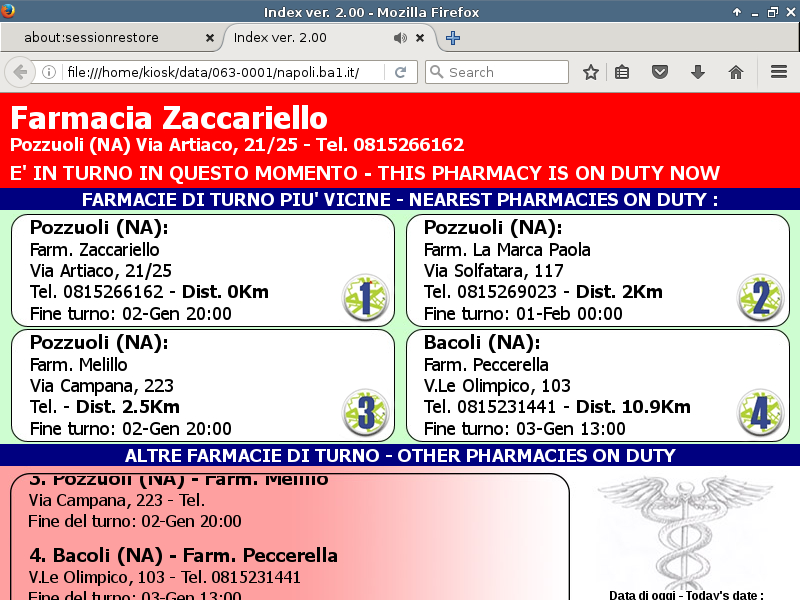Open the Pocket save icon

pyautogui.click(x=660, y=72)
